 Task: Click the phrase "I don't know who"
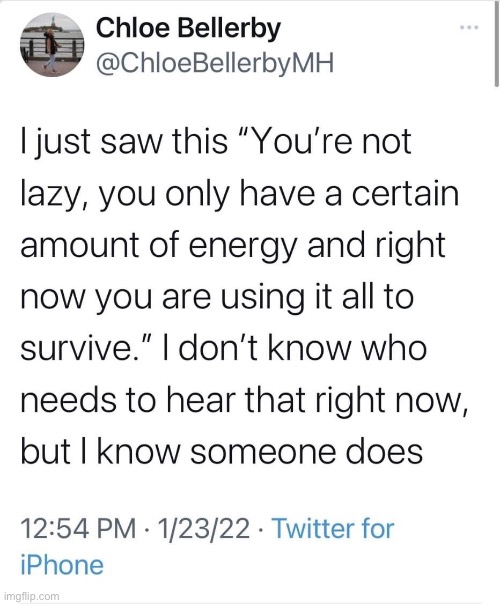pyautogui.click(x=295, y=348)
